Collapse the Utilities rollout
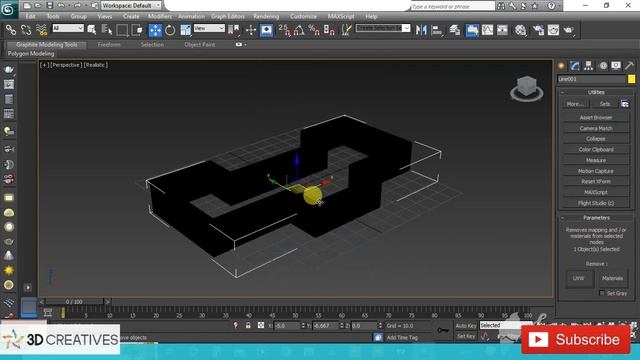 point(596,92)
